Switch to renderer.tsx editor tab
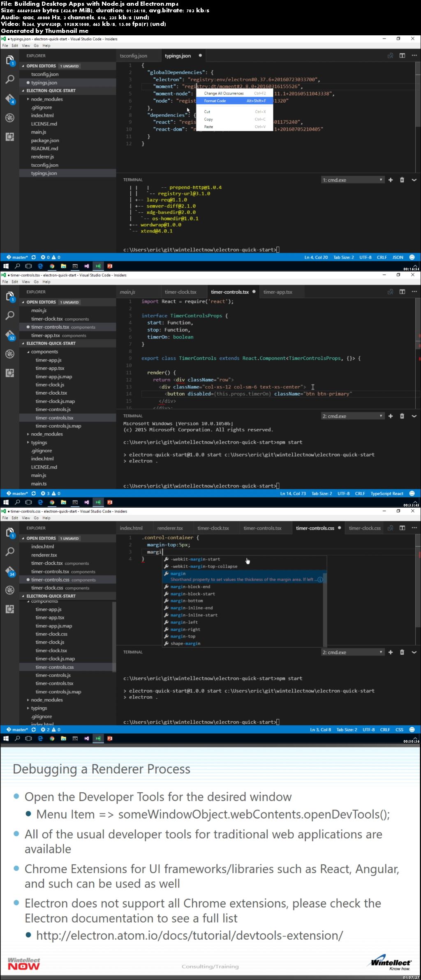 (170, 528)
